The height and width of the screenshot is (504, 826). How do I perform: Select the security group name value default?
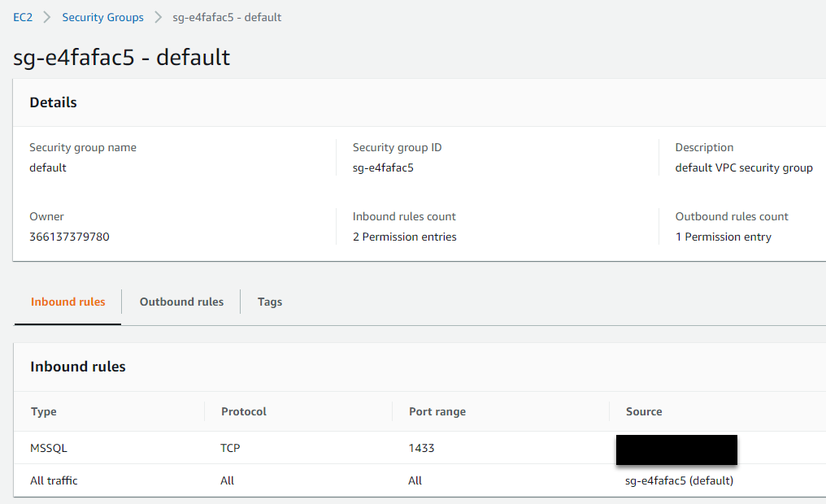pyautogui.click(x=48, y=167)
